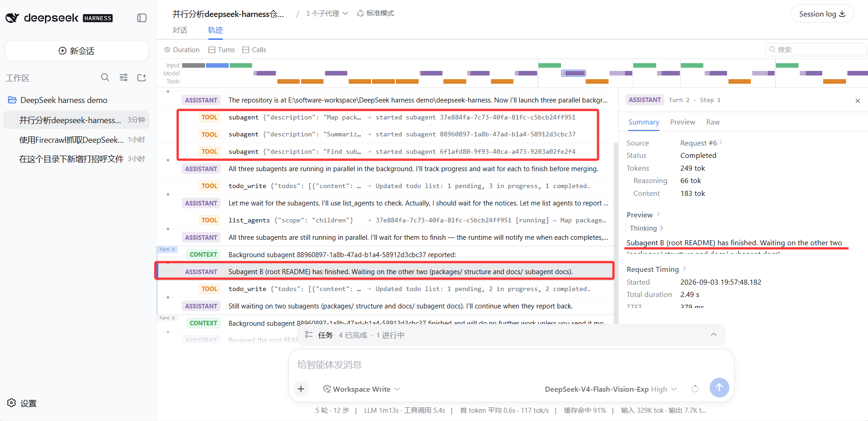Click Turn 2 marker label
Image resolution: width=868 pixels, height=421 pixels.
(x=167, y=249)
